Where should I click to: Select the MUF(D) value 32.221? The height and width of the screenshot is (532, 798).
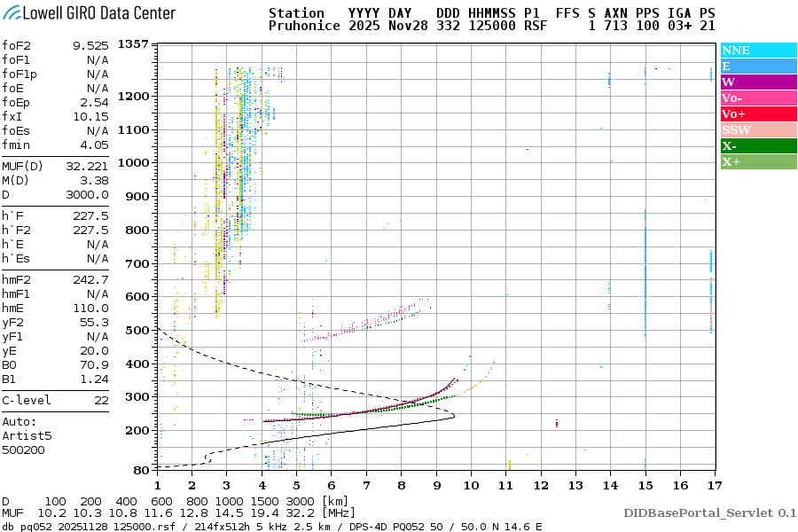pos(87,166)
